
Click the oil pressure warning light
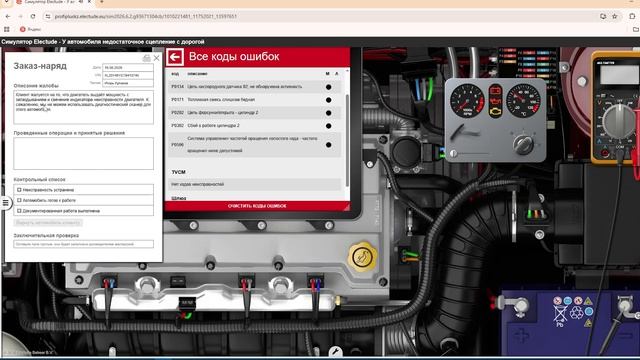(x=495, y=100)
